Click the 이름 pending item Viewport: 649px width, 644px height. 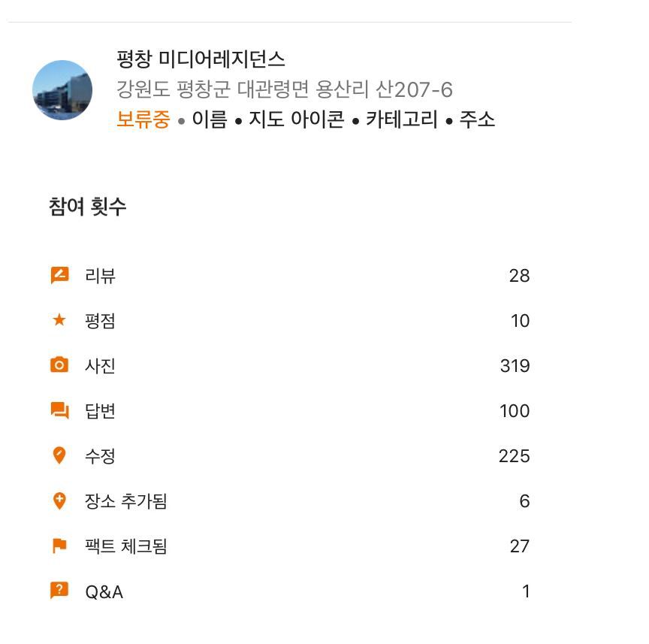(x=208, y=119)
